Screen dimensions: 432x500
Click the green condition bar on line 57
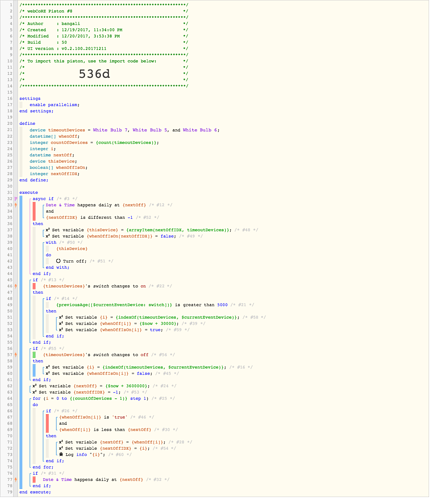point(34,356)
